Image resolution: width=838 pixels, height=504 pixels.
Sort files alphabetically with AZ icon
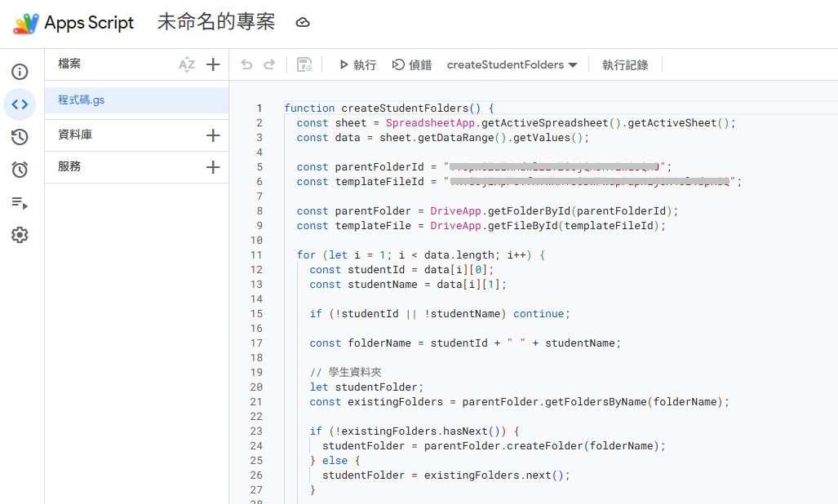187,64
